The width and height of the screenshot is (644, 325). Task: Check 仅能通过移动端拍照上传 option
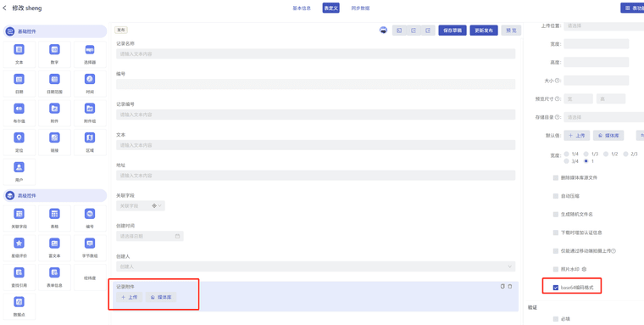[556, 251]
